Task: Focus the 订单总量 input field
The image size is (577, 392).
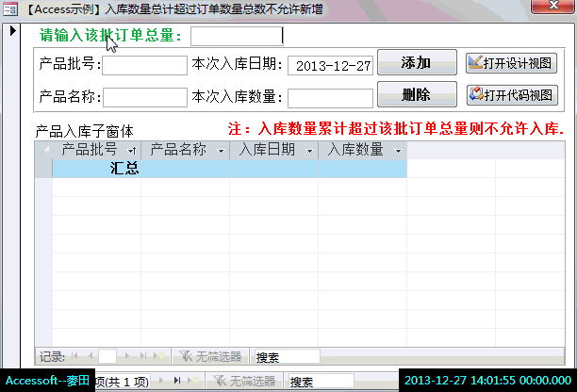Action: pyautogui.click(x=237, y=36)
